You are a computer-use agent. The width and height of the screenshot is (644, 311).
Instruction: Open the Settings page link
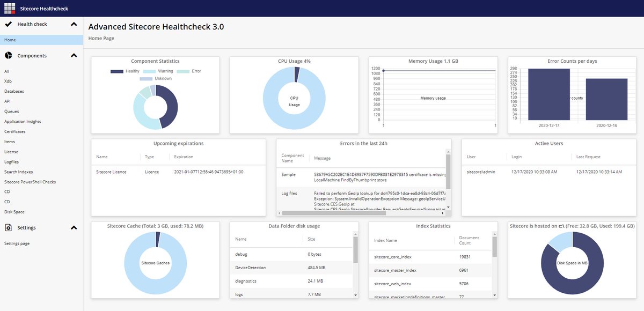(17, 243)
